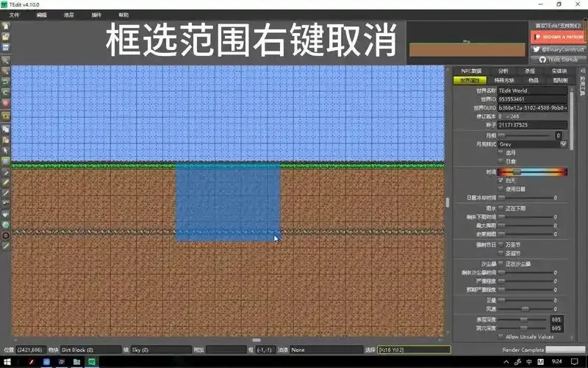Open the @BinaryConstruct Twitter link
The width and height of the screenshot is (588, 368).
[x=558, y=49]
